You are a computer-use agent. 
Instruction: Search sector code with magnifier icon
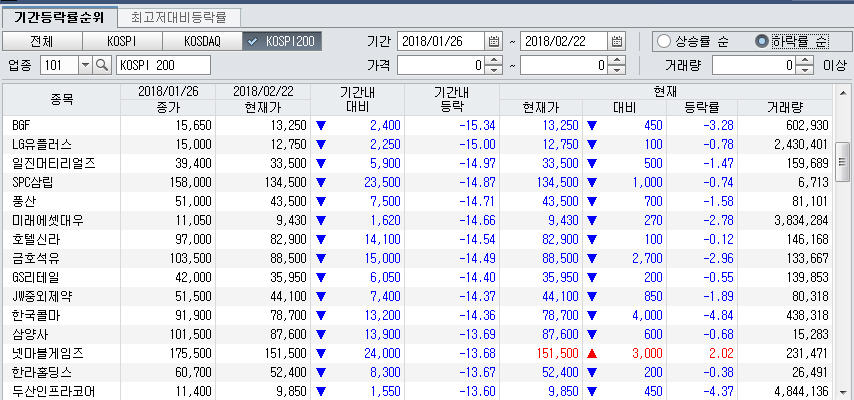102,65
